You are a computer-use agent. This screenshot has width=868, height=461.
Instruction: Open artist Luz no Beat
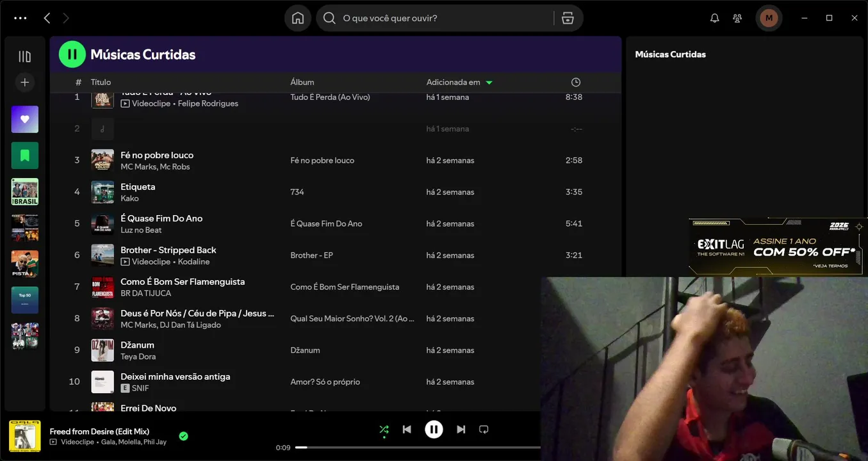pos(141,230)
